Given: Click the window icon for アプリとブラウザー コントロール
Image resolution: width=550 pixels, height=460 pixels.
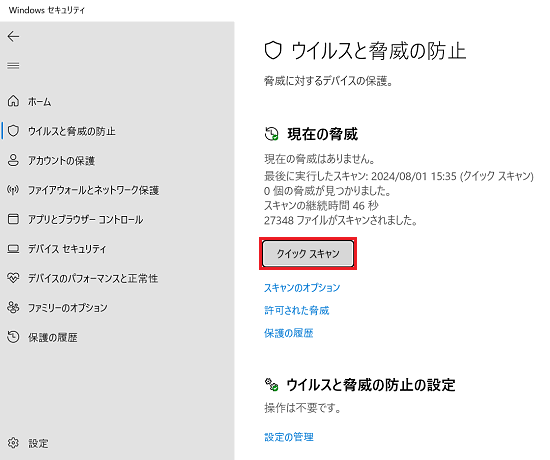Looking at the screenshot, I should point(13,219).
